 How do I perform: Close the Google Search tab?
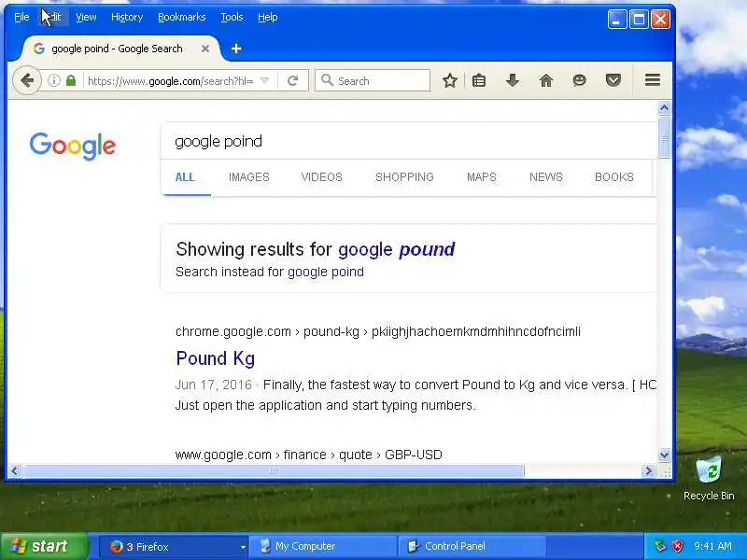(x=204, y=49)
